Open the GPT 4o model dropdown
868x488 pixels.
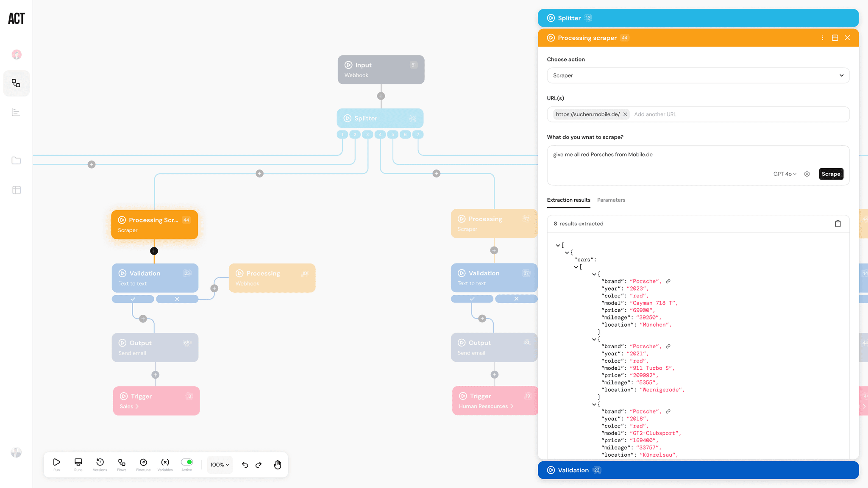(x=785, y=174)
